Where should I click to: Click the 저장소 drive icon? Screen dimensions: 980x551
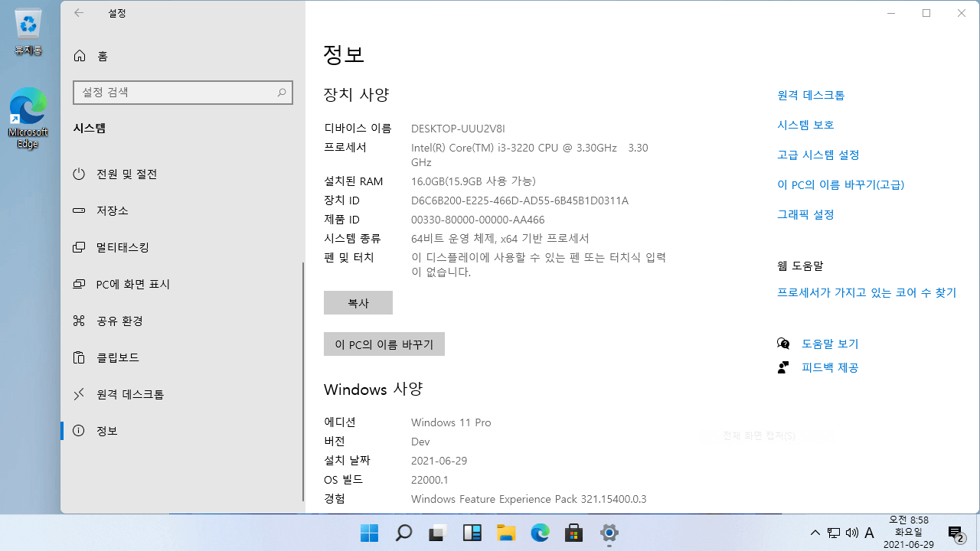(x=79, y=210)
